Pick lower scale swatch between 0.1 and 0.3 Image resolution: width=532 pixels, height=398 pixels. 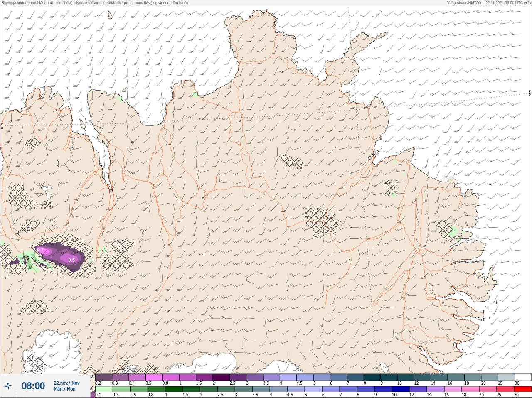(104, 389)
